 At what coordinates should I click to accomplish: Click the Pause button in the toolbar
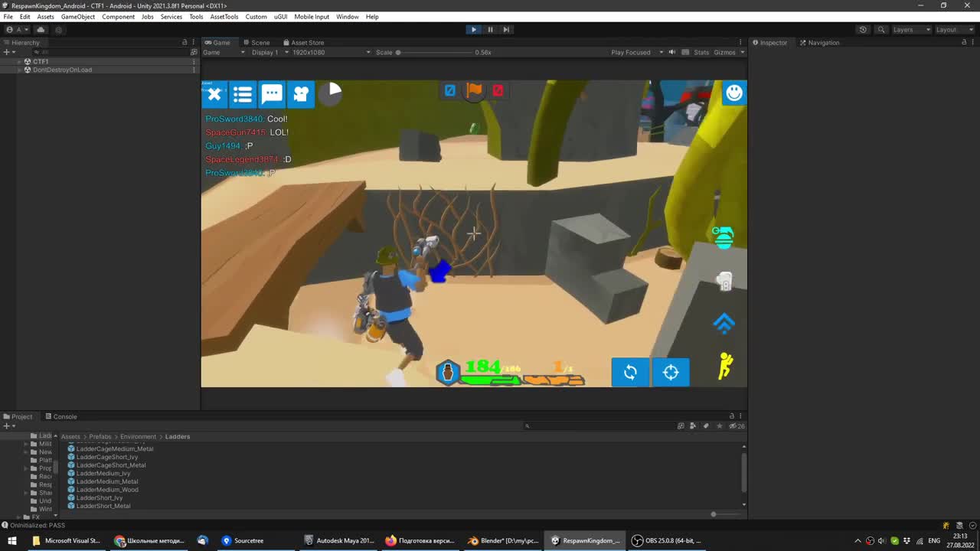pos(490,29)
